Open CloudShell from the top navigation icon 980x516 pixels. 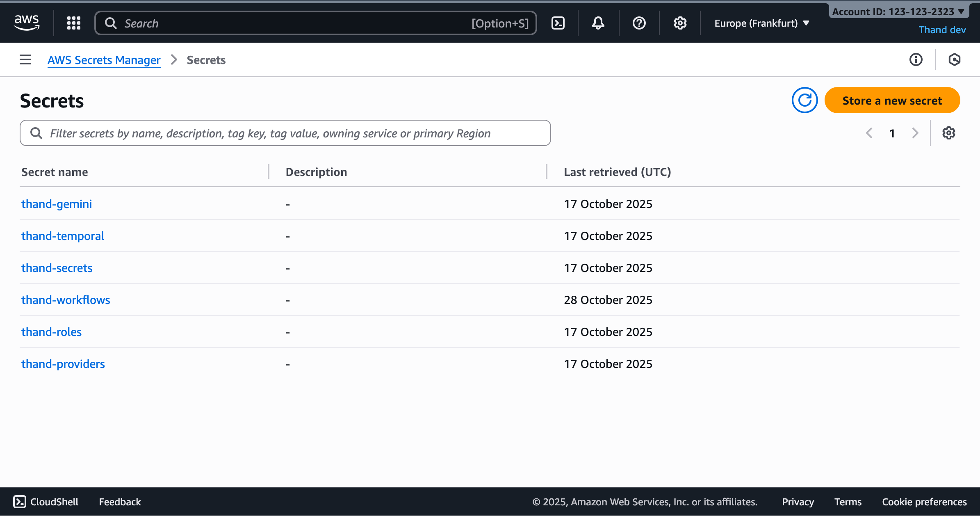coord(558,23)
